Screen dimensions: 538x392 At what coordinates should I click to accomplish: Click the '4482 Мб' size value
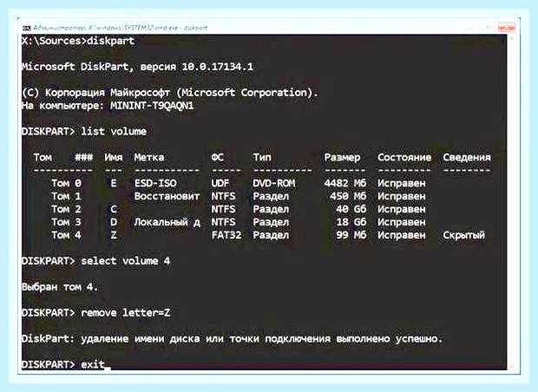tap(344, 184)
